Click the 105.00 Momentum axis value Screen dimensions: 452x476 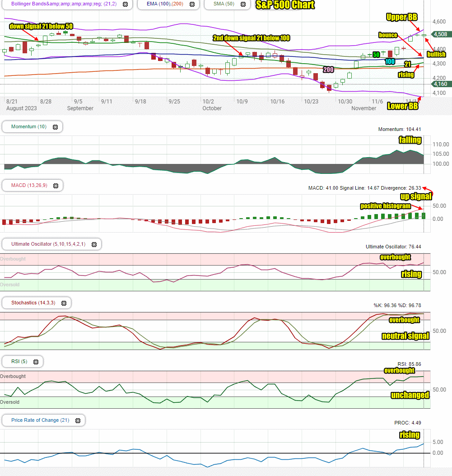[x=441, y=154]
